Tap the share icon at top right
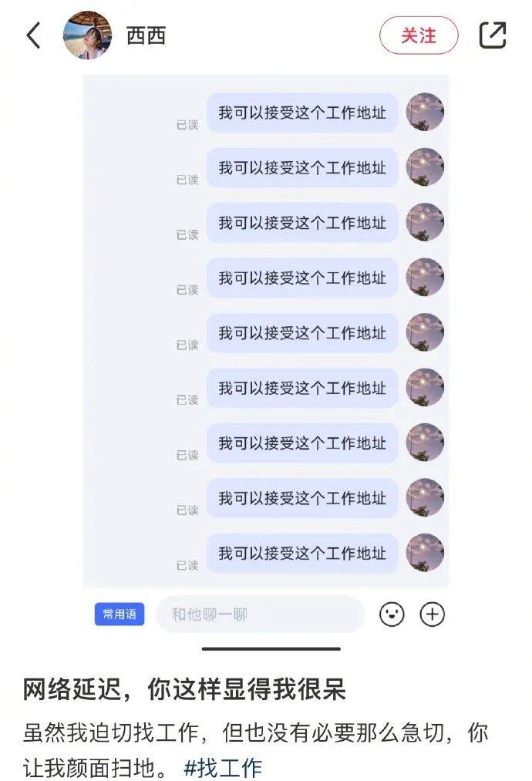 pyautogui.click(x=492, y=35)
